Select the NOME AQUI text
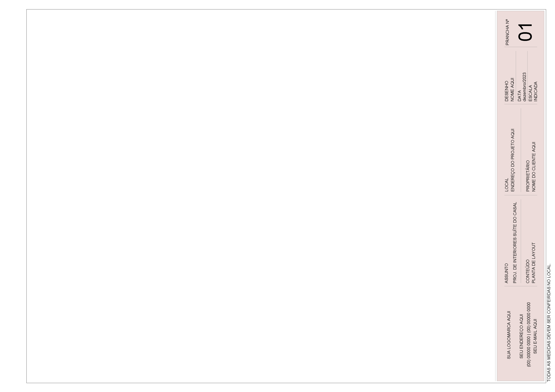 tap(512, 89)
